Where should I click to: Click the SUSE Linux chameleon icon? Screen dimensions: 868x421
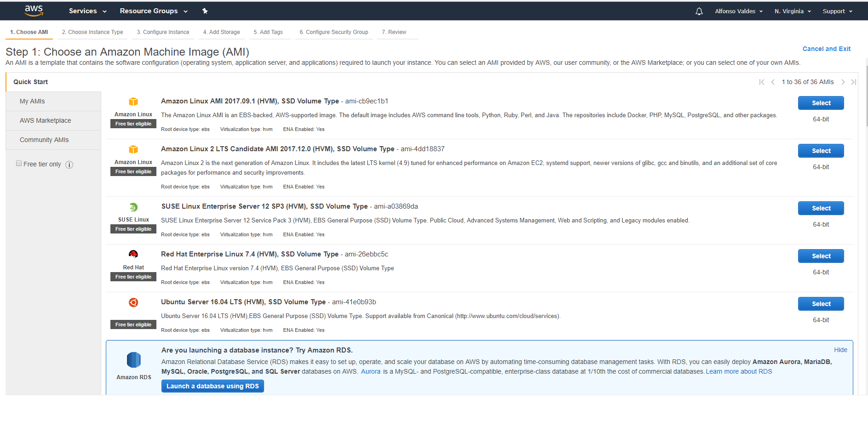click(133, 207)
